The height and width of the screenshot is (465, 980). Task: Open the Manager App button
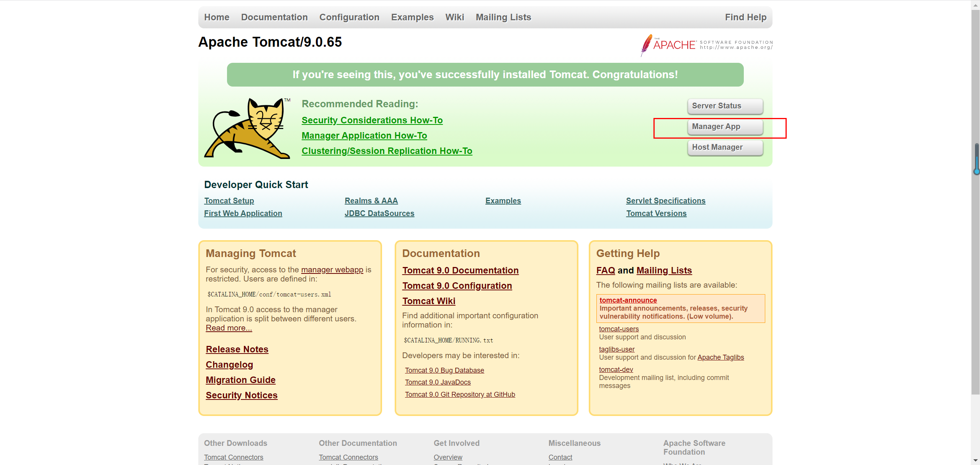(725, 127)
